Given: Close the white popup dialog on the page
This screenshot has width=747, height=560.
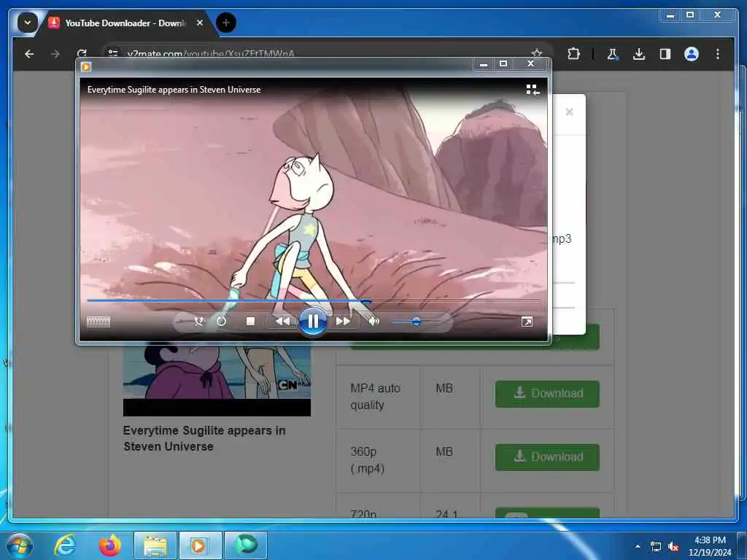Looking at the screenshot, I should coord(569,112).
